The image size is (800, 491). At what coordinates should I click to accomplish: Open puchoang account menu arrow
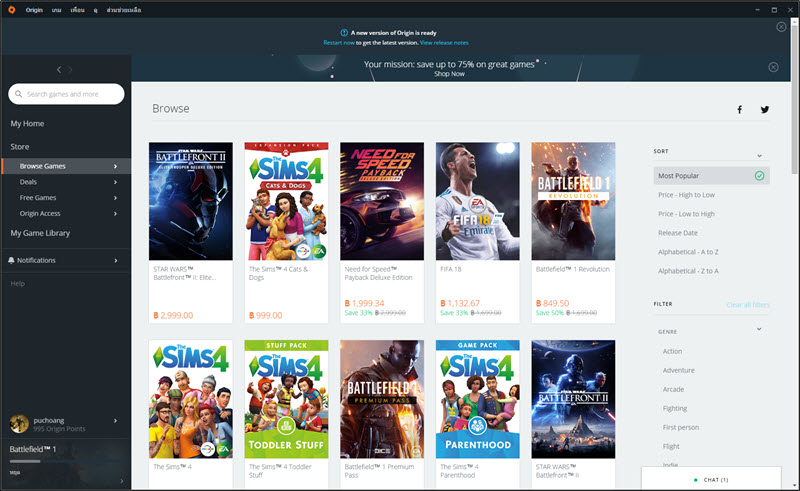tap(115, 421)
